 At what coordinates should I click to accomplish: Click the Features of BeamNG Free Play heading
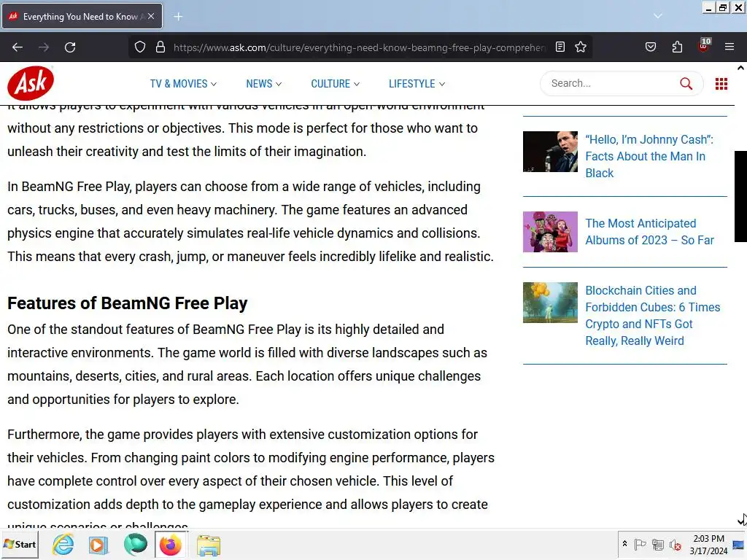tap(127, 303)
